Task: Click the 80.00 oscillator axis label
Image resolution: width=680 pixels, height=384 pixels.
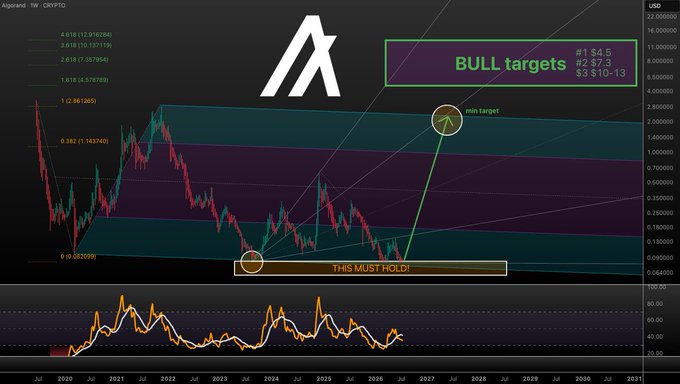Action: coord(655,304)
